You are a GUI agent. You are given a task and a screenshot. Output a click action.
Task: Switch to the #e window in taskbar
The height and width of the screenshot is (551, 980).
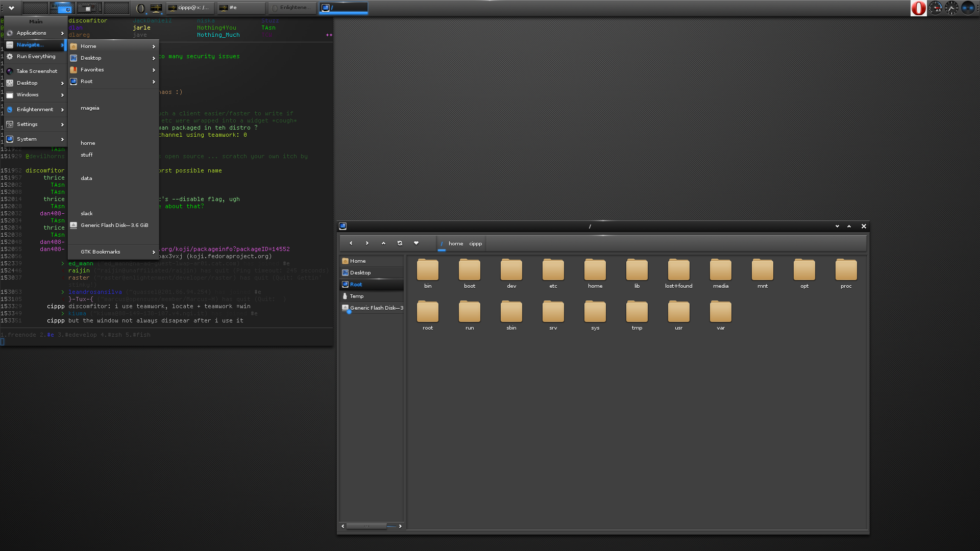pyautogui.click(x=241, y=8)
